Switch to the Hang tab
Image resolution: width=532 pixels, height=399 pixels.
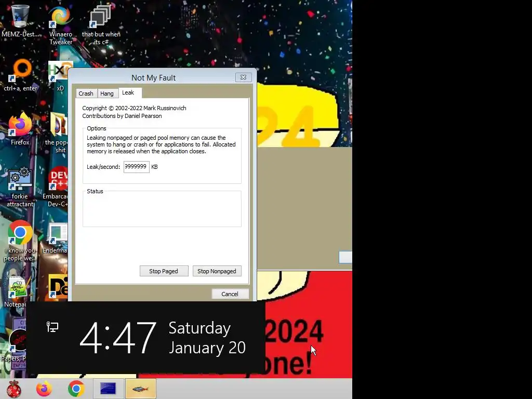click(x=107, y=94)
